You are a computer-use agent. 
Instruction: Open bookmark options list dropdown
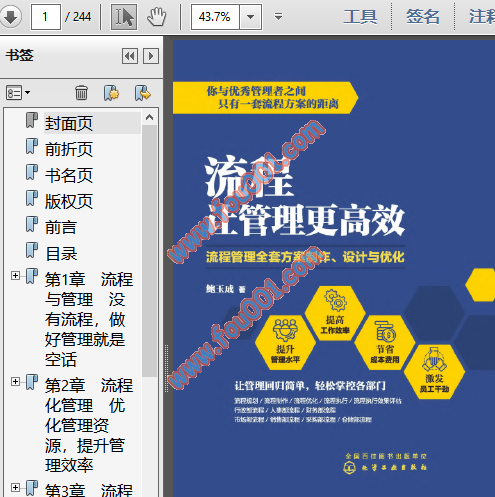pos(18,93)
